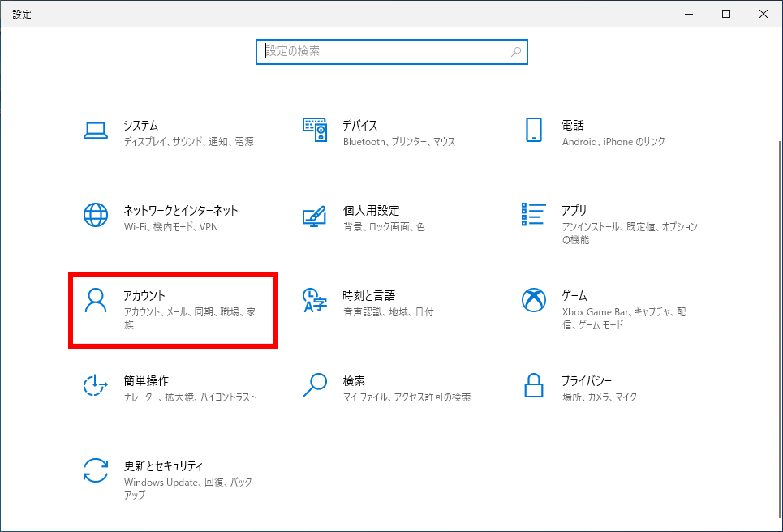Open 検索 via the magnifying glass icon
The height and width of the screenshot is (532, 783).
click(x=315, y=385)
